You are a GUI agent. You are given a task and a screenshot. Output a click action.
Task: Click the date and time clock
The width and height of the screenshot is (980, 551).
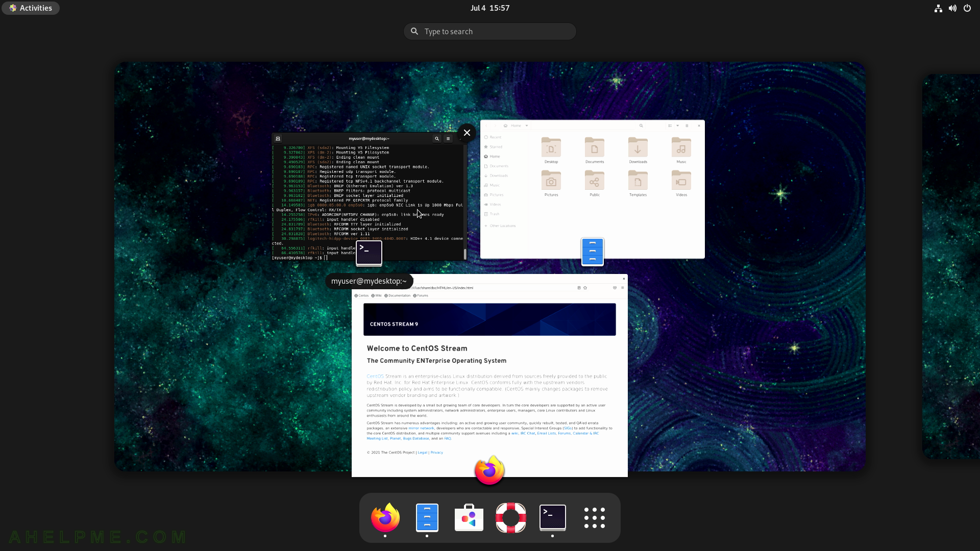[490, 8]
